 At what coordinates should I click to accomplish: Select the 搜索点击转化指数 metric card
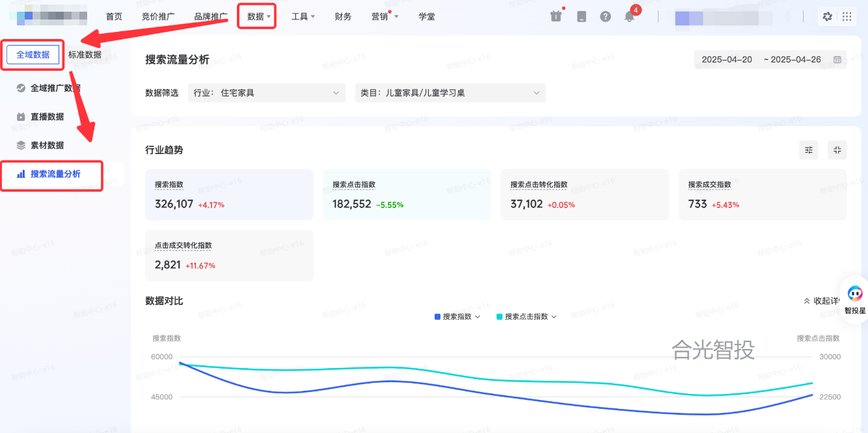[585, 194]
